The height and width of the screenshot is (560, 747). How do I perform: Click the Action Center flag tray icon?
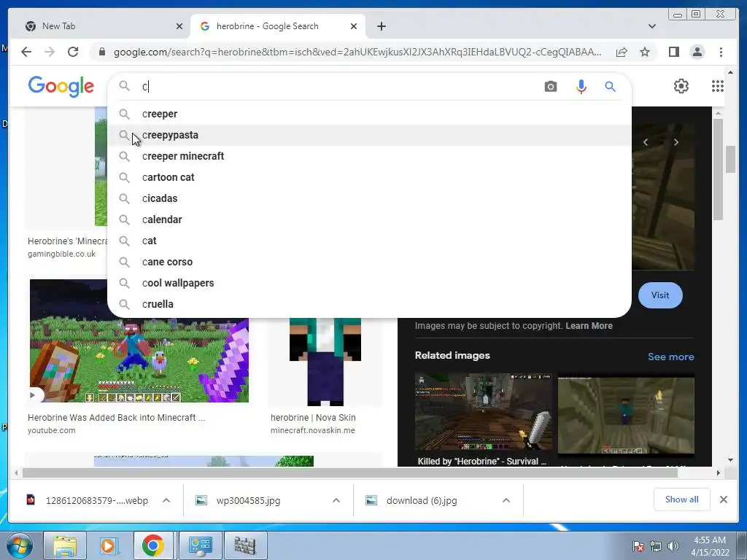(638, 546)
